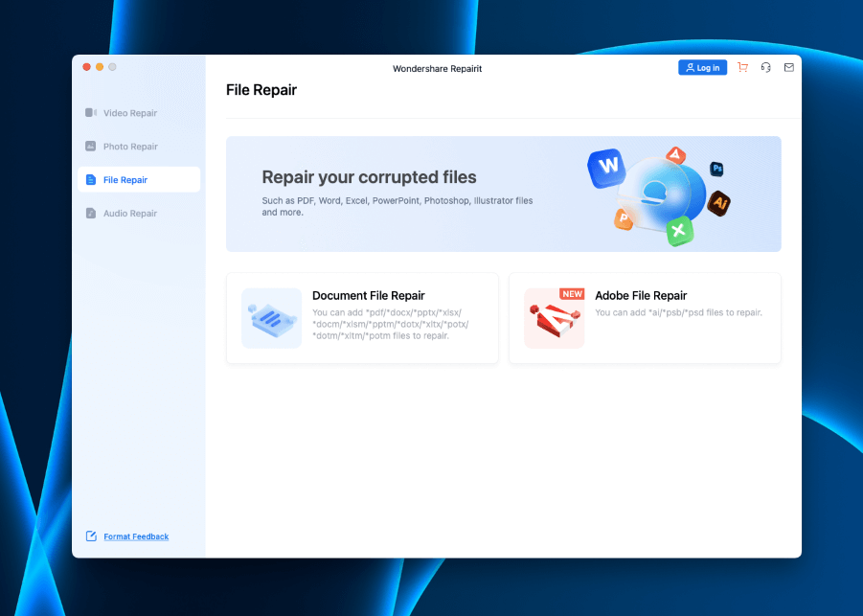Viewport: 863px width, 616px height.
Task: Click the Photoshop Ps icon in banner
Action: [x=716, y=169]
